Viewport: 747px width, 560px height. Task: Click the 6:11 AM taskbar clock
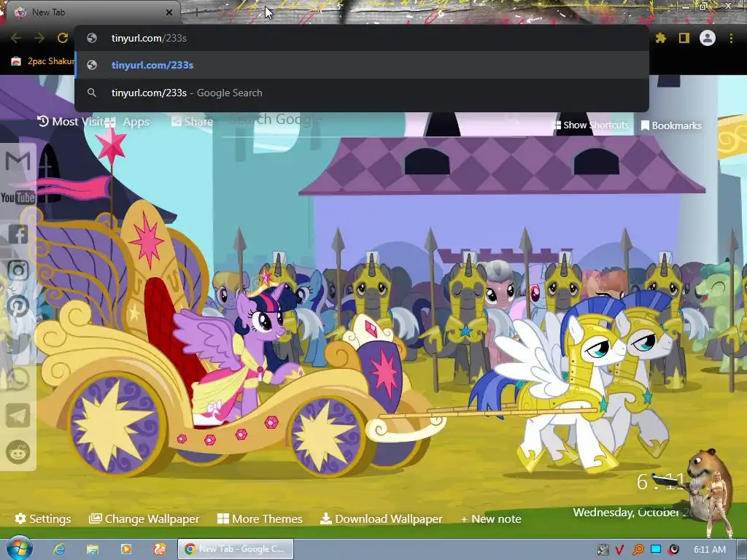(x=709, y=550)
